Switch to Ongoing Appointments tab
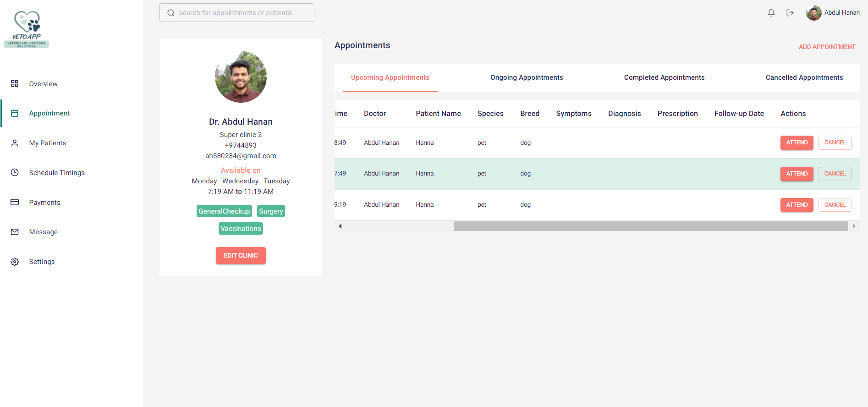 (x=527, y=77)
